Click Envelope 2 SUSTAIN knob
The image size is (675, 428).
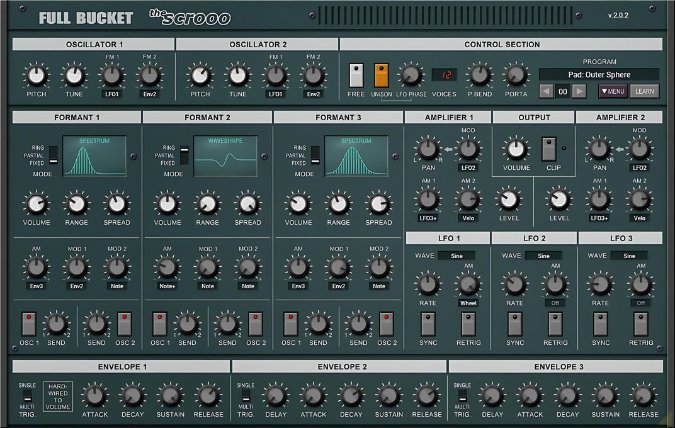[x=389, y=396]
